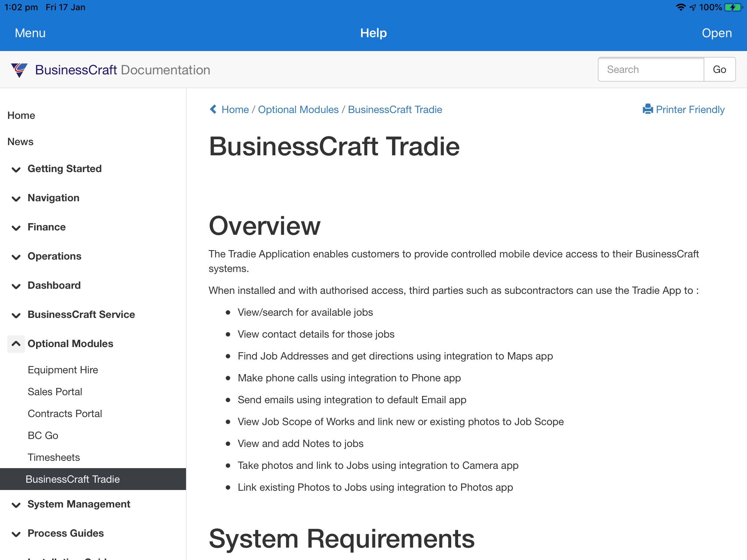
Task: Open News in the sidebar
Action: (20, 141)
